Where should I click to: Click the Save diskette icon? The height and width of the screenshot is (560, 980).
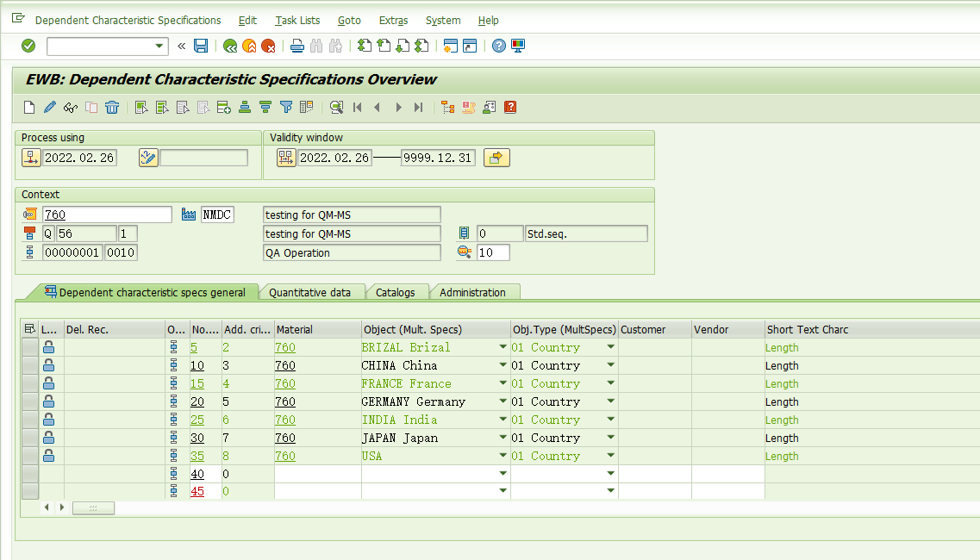pyautogui.click(x=201, y=46)
